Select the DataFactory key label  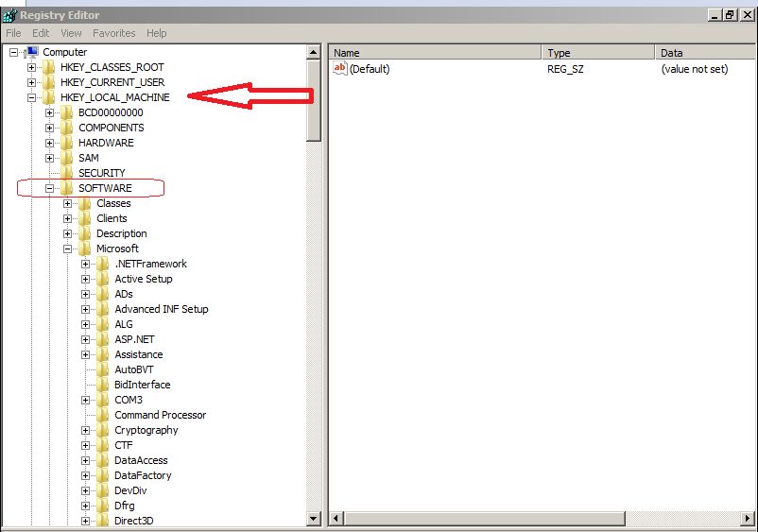[x=143, y=475]
